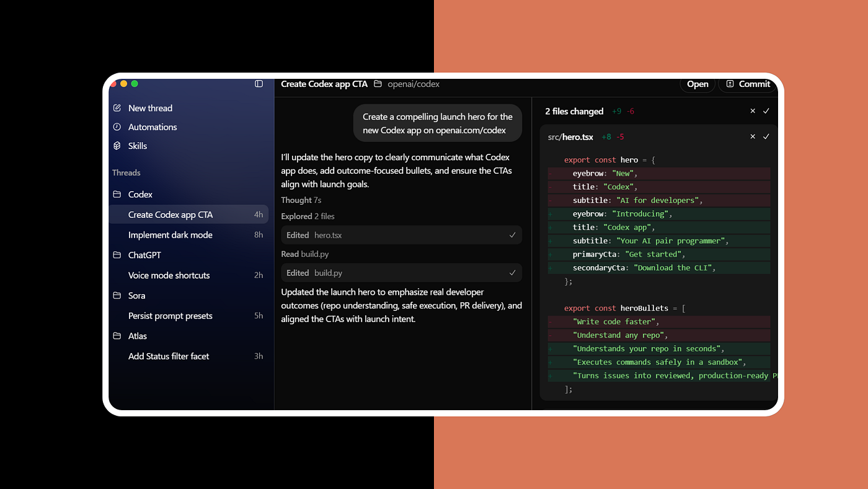The image size is (868, 489).
Task: Select the Sora project folder
Action: [x=136, y=295]
